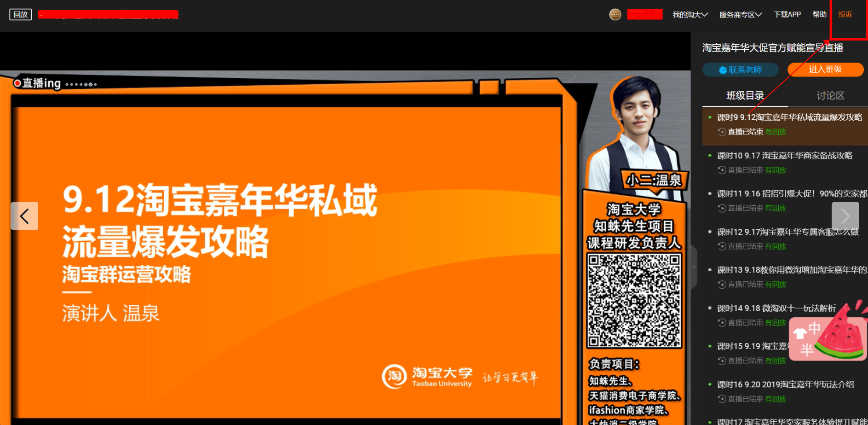Screen dimensions: 868x425
Task: Open the 帮助 help menu item
Action: click(819, 15)
